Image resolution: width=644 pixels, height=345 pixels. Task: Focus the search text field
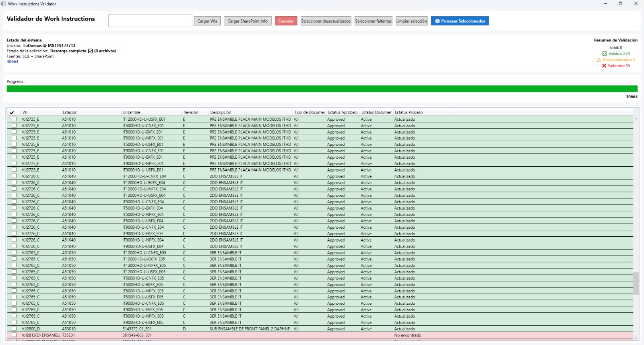150,21
